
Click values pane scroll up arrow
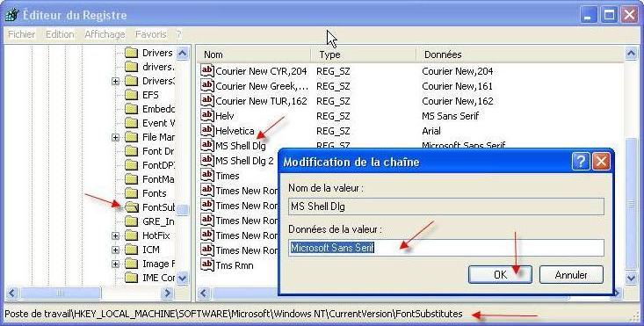tap(632, 53)
